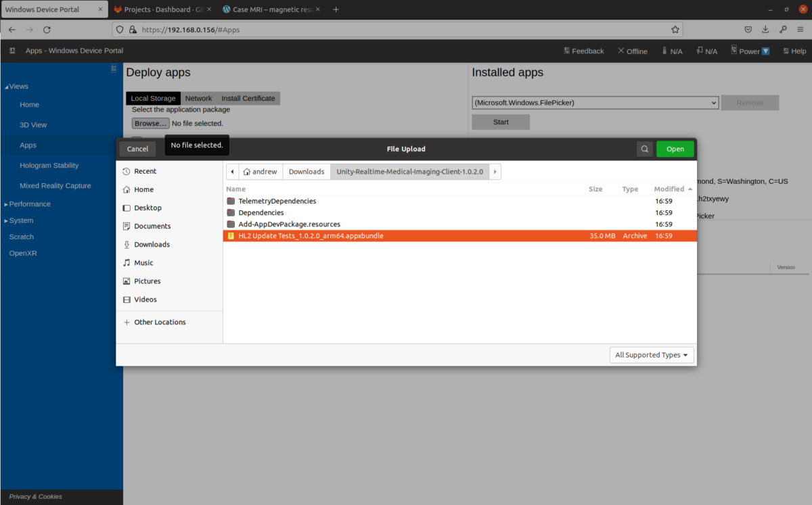Click the back arrow in the path bar
This screenshot has height=505, width=812.
click(232, 172)
